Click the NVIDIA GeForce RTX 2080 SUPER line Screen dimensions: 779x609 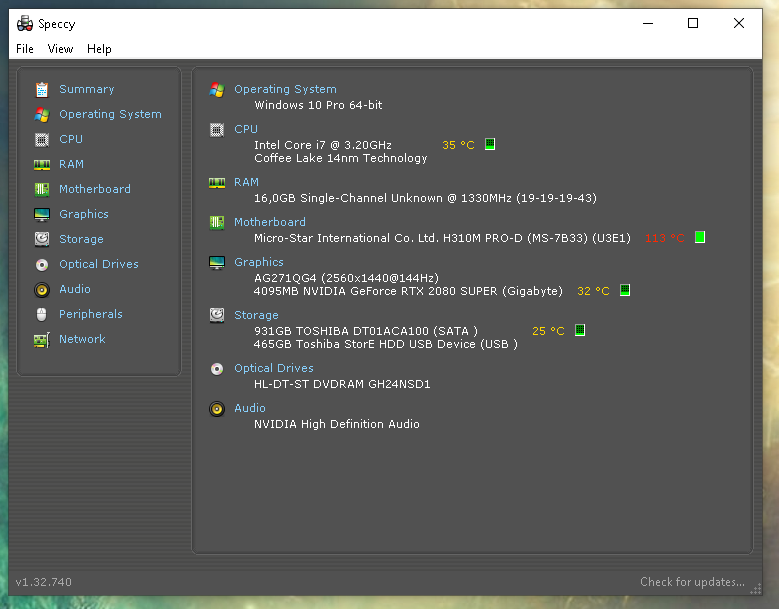(x=408, y=291)
